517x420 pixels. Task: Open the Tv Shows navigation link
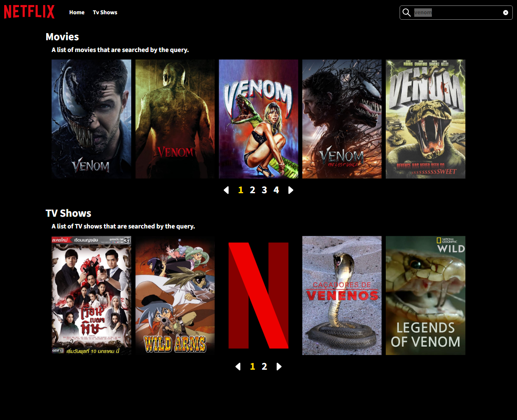tap(105, 13)
